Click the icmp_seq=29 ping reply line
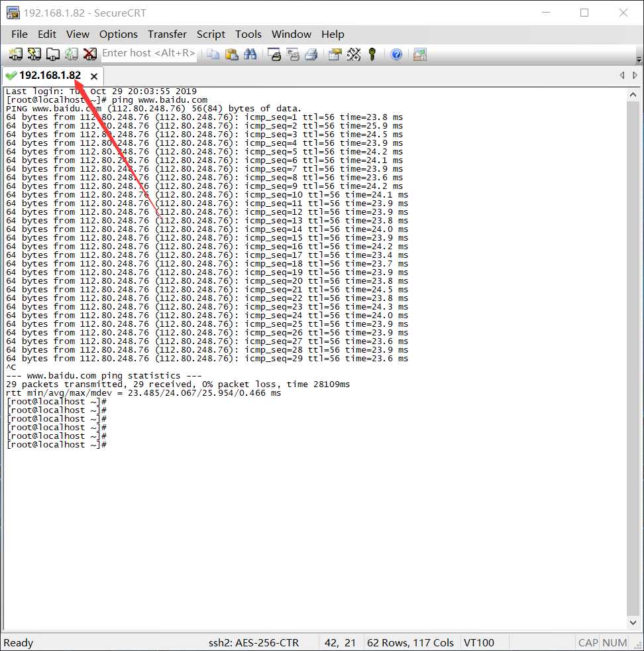Screen dimensions: 644x651 pos(207,359)
